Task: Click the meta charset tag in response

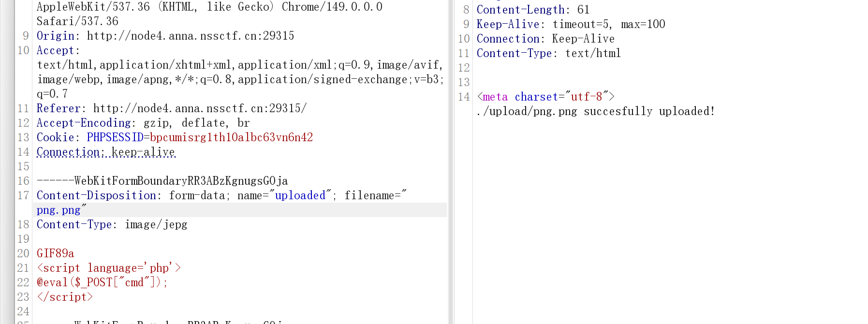Action: tap(545, 97)
